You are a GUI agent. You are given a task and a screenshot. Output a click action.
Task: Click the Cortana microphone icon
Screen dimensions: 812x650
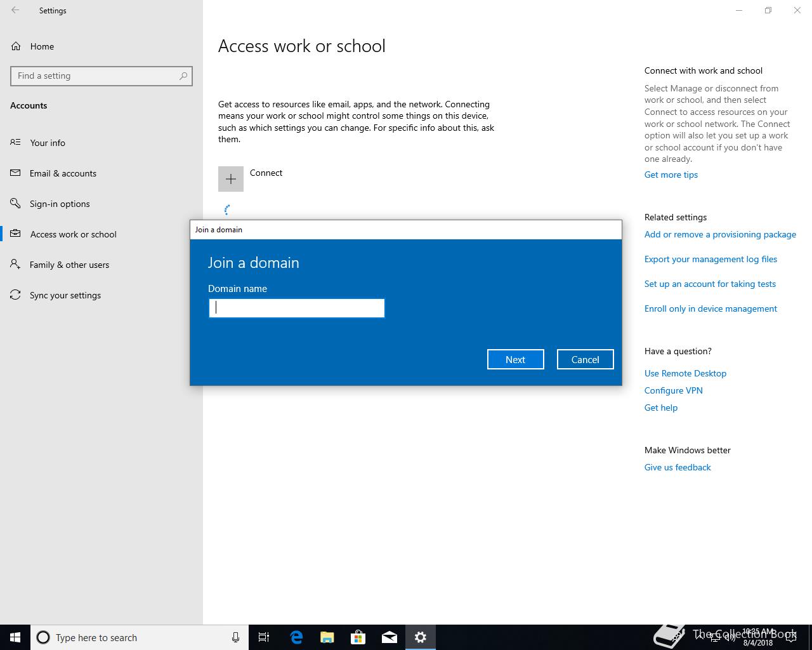tap(235, 637)
